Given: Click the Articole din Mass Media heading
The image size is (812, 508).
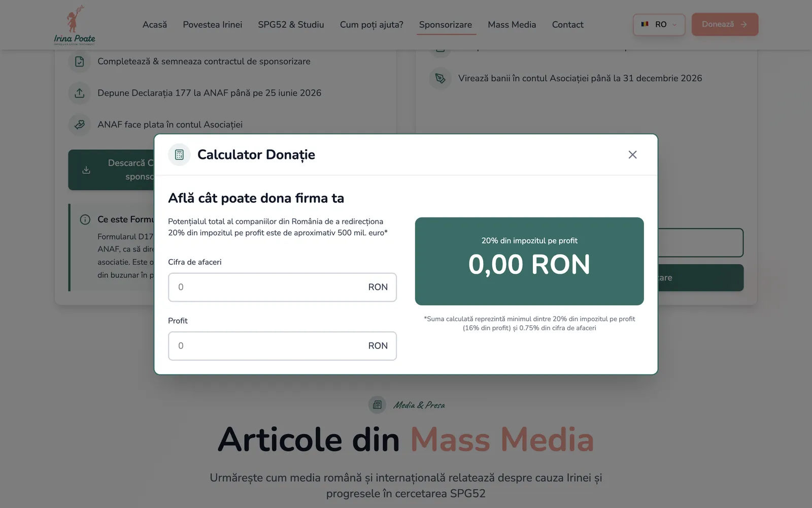Looking at the screenshot, I should pos(406,439).
